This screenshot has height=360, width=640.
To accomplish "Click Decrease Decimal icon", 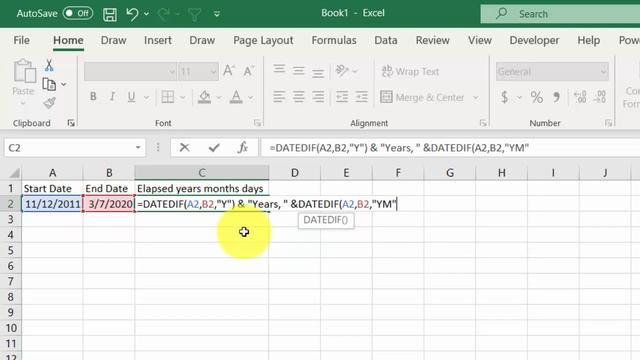I will [600, 97].
